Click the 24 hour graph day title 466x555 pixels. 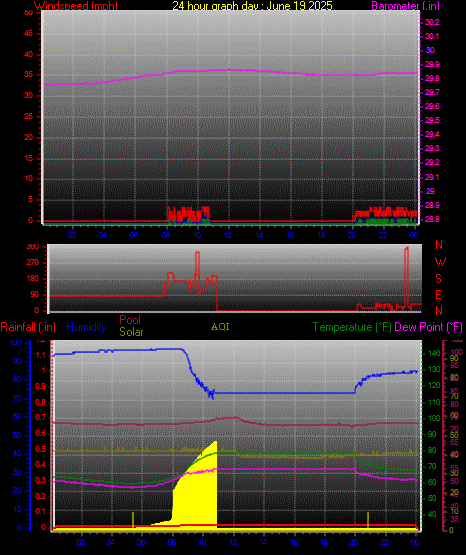tap(252, 6)
